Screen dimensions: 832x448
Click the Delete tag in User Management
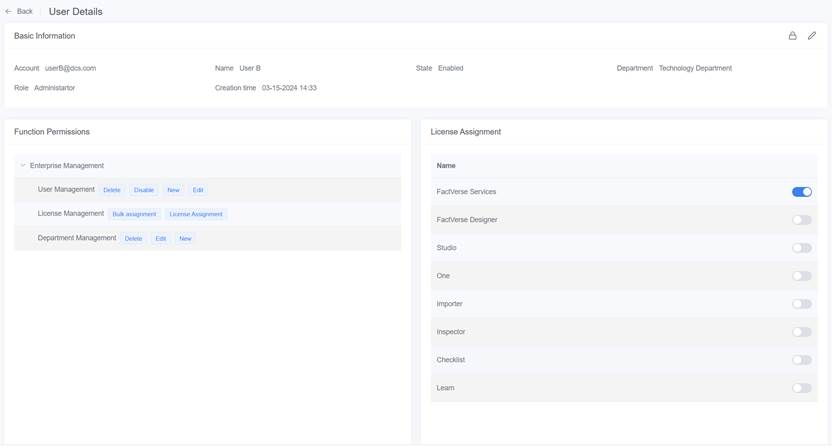[112, 190]
